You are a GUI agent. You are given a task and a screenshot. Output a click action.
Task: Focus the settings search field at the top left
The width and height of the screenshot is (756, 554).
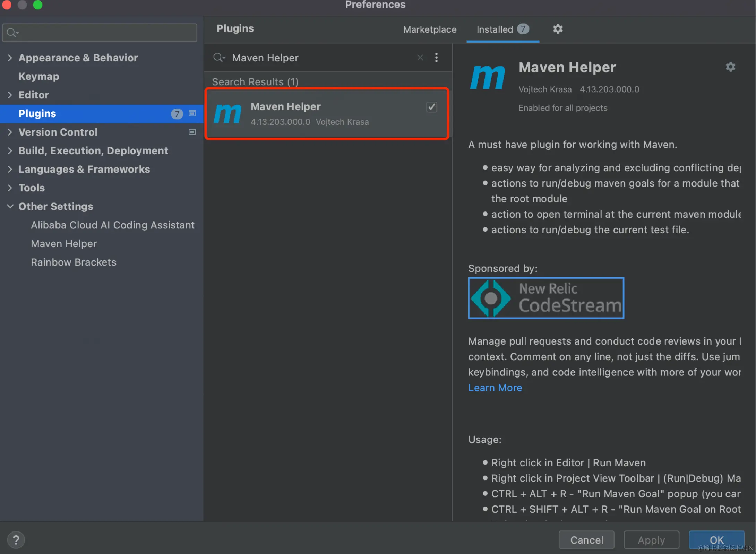pos(104,33)
